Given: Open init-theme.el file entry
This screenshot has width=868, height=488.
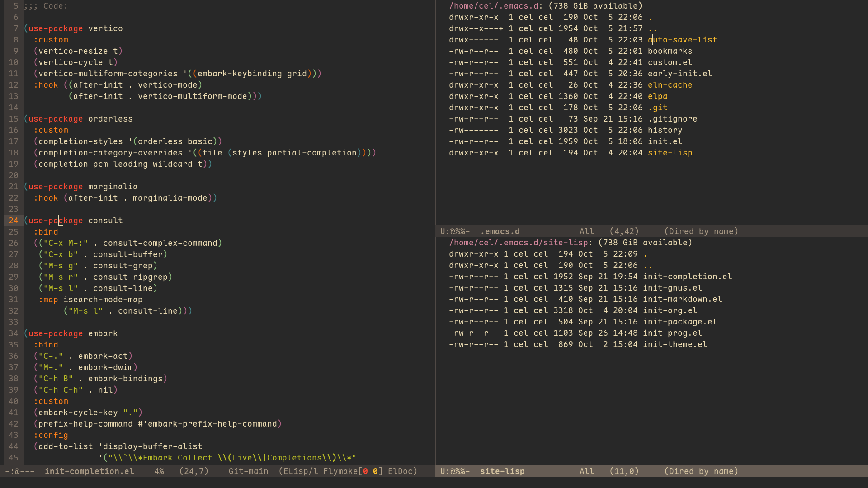Looking at the screenshot, I should point(675,344).
